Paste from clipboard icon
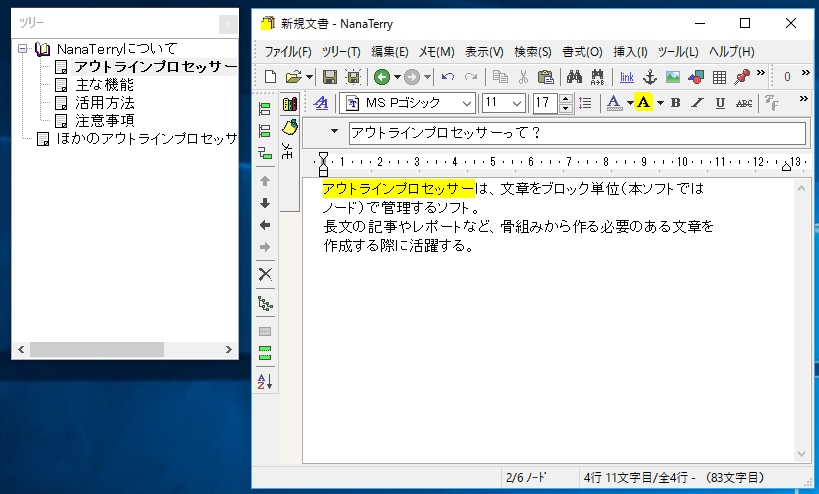This screenshot has width=819, height=494. (545, 77)
